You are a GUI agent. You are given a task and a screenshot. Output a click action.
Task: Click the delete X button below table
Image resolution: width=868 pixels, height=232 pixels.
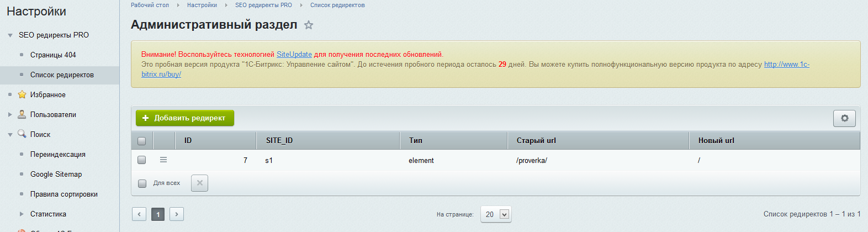pyautogui.click(x=199, y=183)
